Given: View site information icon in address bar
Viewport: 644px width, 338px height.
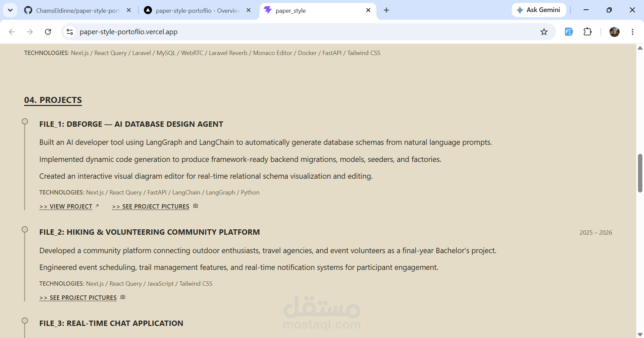Looking at the screenshot, I should click(70, 32).
